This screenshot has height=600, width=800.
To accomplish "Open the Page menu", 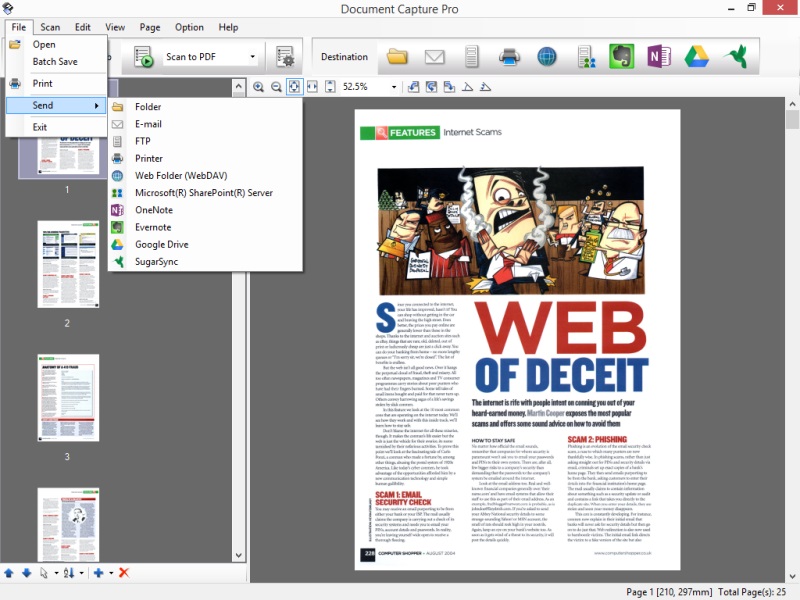I will [149, 27].
